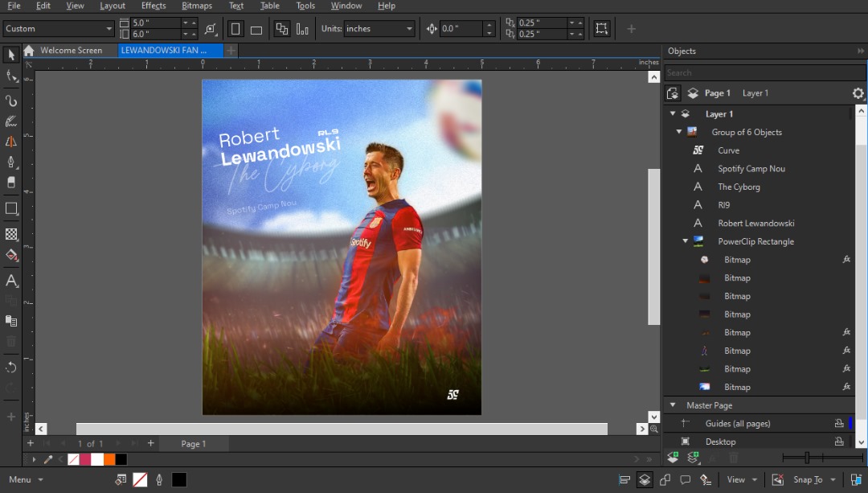Apply layout to the current page only icon
This screenshot has height=493, width=868.
point(302,28)
